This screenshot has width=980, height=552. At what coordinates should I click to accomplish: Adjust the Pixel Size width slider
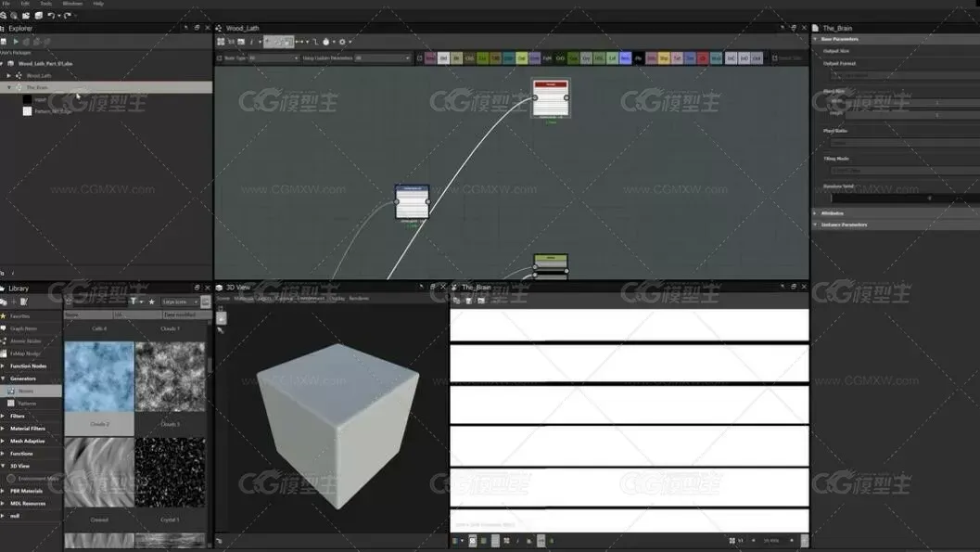912,103
